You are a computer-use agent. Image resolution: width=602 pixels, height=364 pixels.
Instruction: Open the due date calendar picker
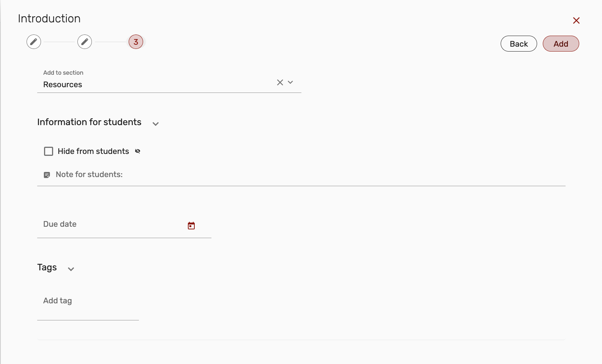coord(191,226)
